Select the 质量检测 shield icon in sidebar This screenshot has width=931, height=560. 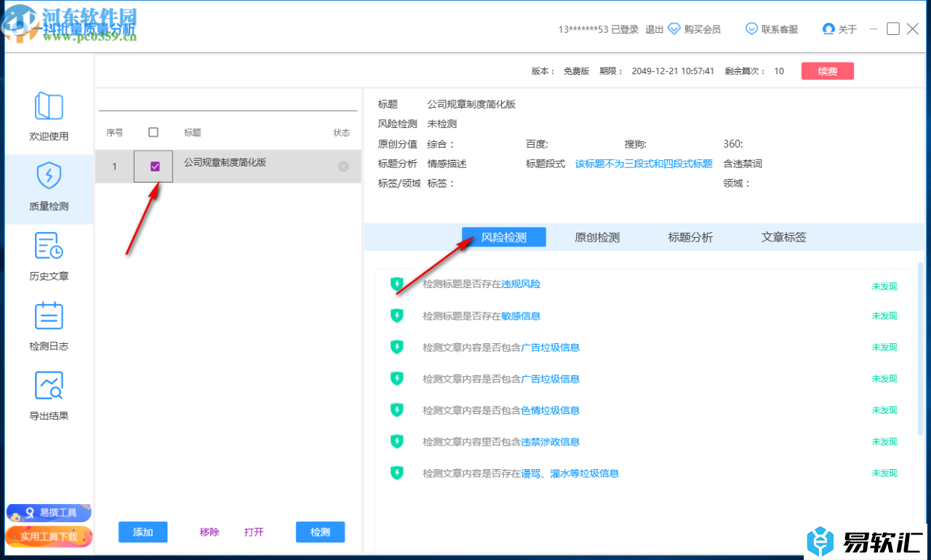click(49, 176)
